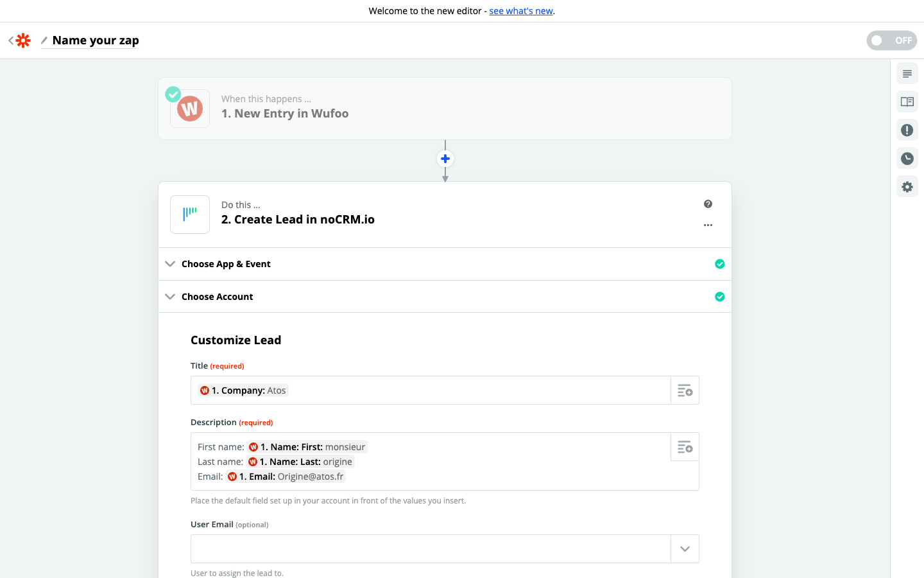
Task: Click the Zapier logo home icon
Action: pos(23,40)
